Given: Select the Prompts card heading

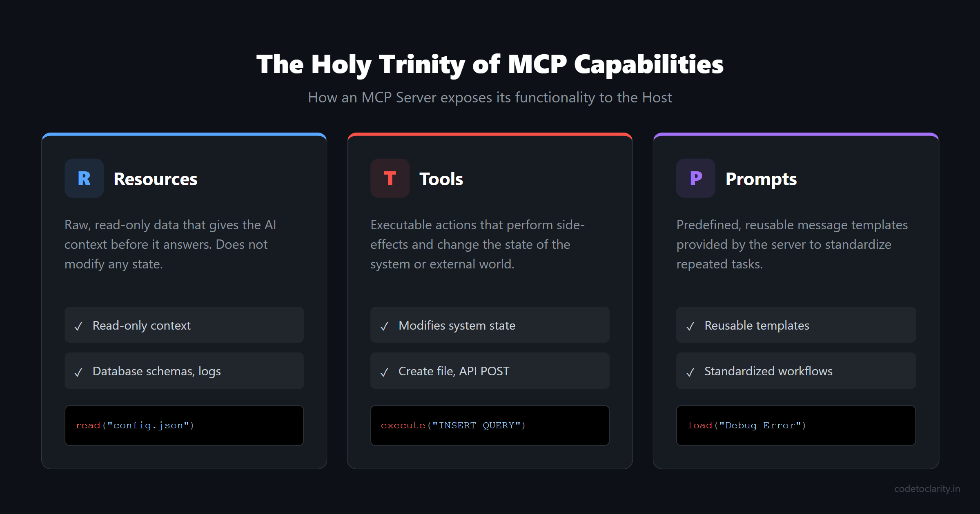Looking at the screenshot, I should [x=761, y=179].
